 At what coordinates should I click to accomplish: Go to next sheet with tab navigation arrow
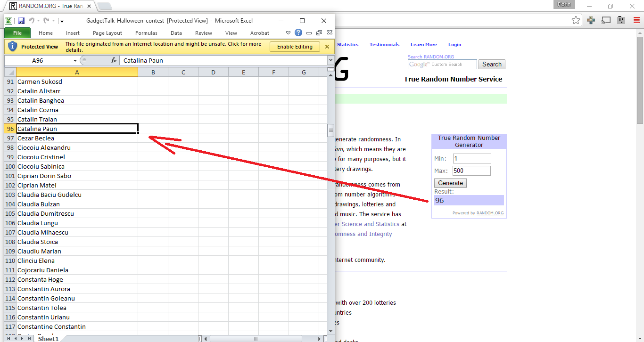tap(22, 338)
